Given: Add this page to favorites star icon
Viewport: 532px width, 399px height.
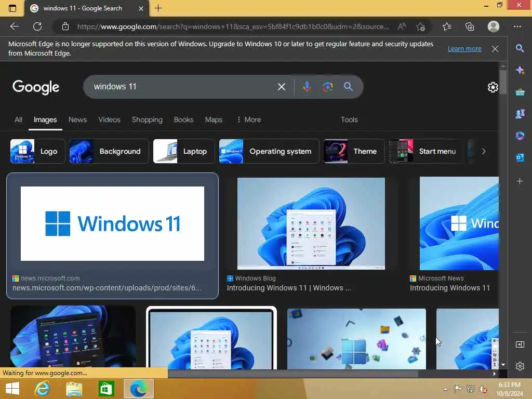Looking at the screenshot, I should tap(421, 26).
